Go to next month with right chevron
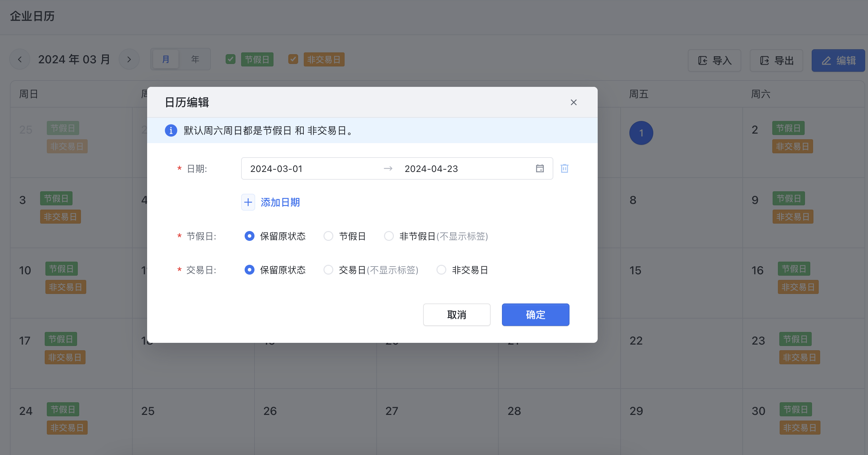Viewport: 868px width, 455px height. pyautogui.click(x=129, y=59)
